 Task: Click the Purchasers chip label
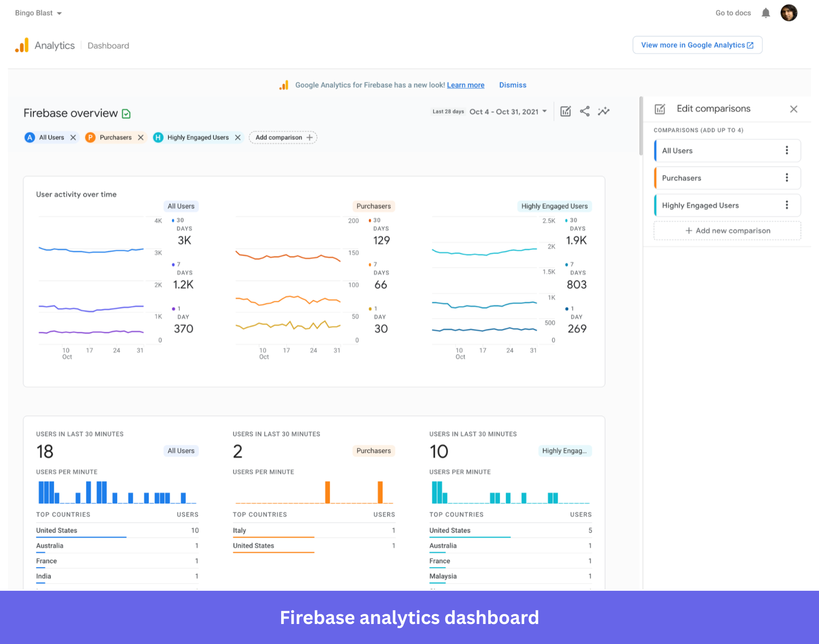[x=116, y=137]
